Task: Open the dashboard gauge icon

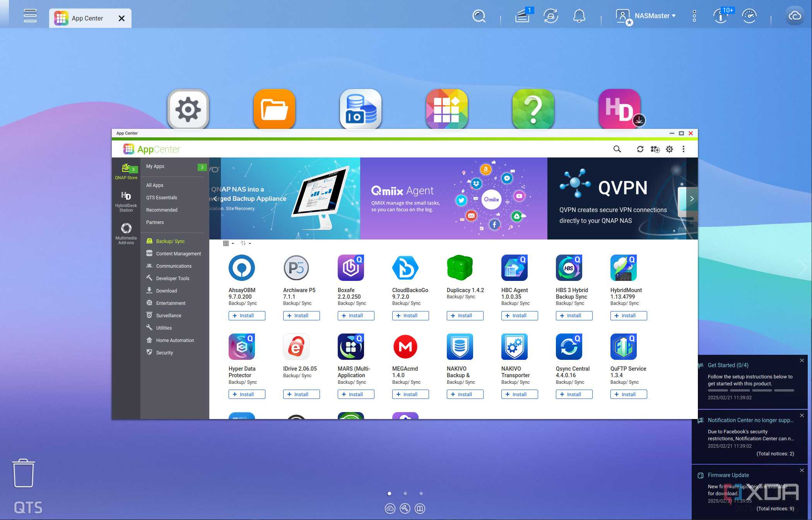Action: [749, 16]
